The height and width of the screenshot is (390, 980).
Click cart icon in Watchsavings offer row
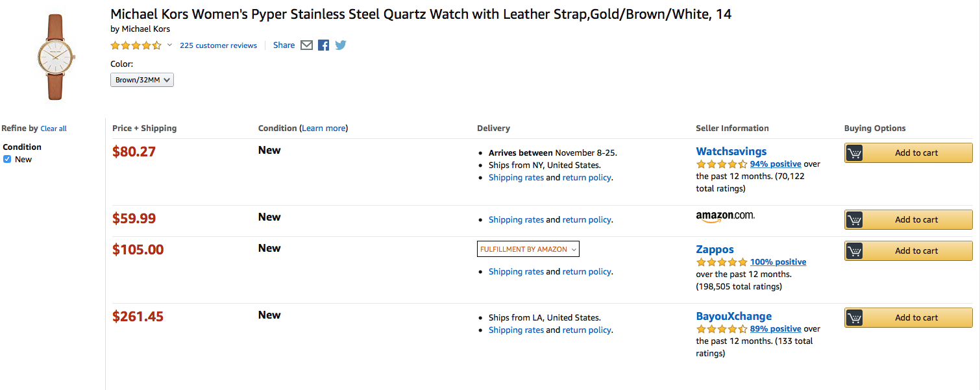[x=855, y=153]
